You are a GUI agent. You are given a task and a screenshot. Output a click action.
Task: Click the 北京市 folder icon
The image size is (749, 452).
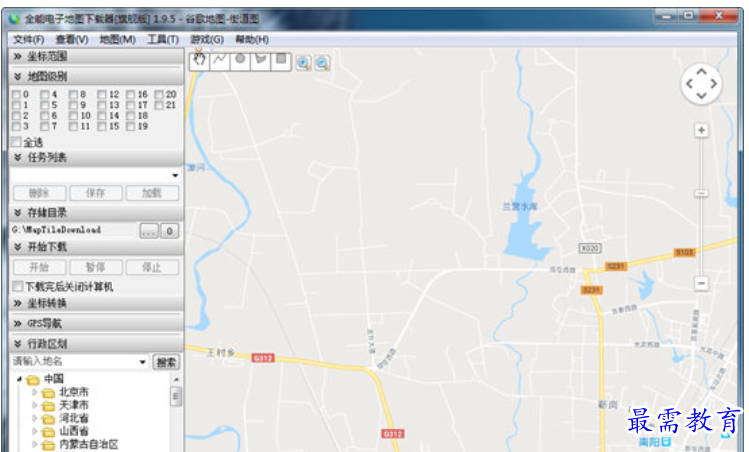tap(48, 393)
